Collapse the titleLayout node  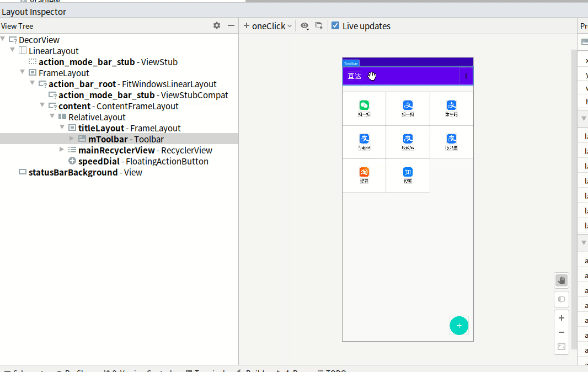(62, 127)
